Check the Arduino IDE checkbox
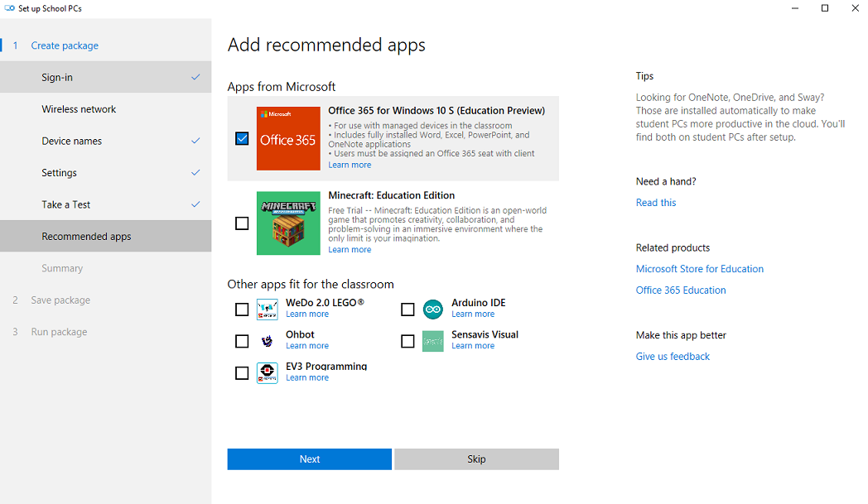Image resolution: width=868 pixels, height=504 pixels. tap(407, 310)
